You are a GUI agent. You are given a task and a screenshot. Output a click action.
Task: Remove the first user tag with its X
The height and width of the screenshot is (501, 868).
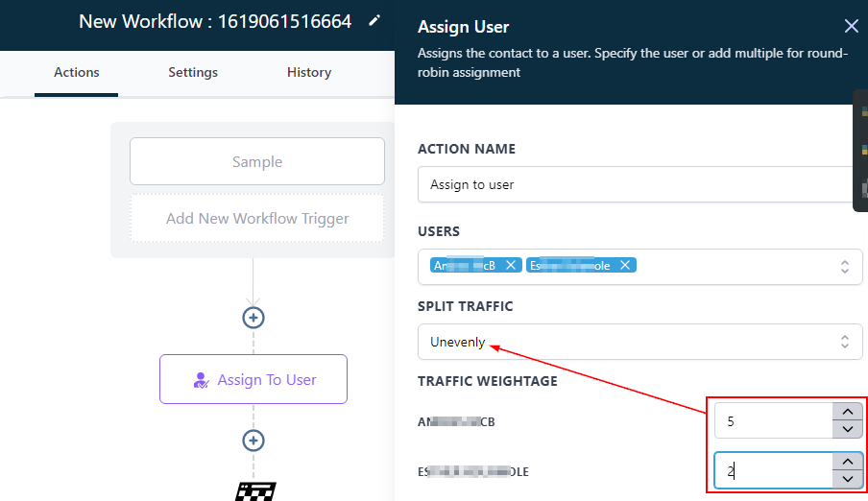[x=511, y=266]
